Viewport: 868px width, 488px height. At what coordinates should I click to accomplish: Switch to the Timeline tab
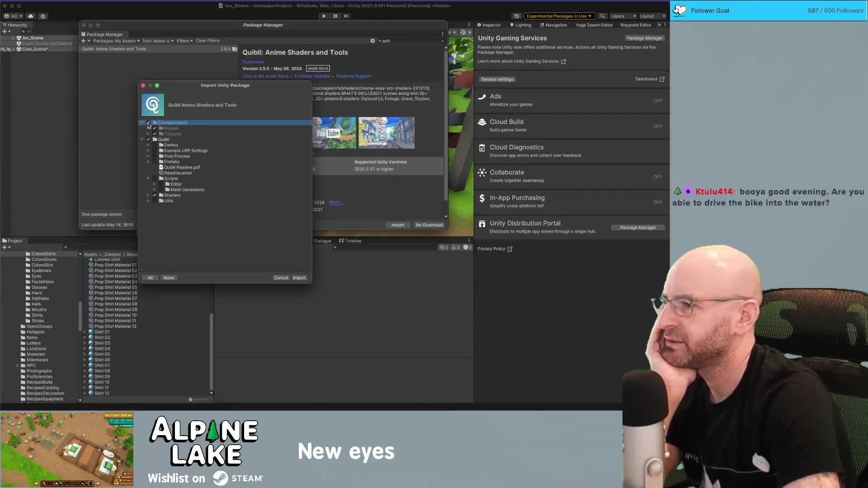(x=350, y=241)
